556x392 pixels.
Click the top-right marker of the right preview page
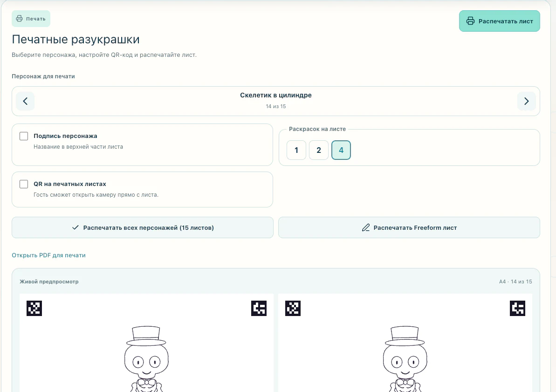click(517, 308)
